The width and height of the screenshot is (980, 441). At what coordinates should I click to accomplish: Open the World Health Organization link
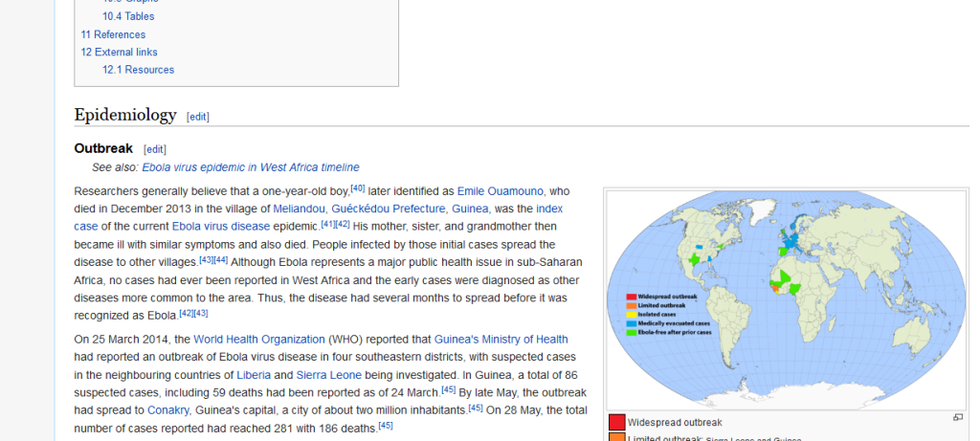pyautogui.click(x=258, y=340)
